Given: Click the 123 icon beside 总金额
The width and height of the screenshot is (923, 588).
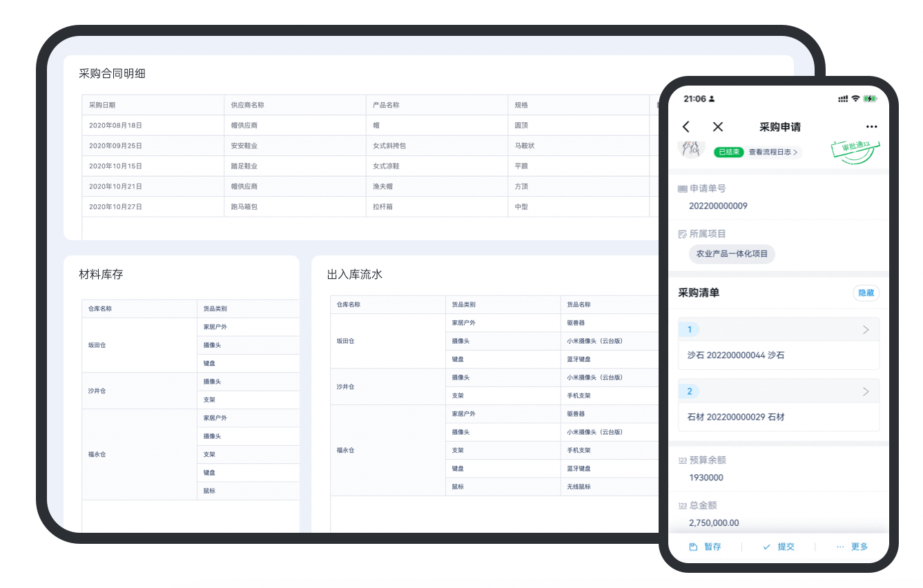Looking at the screenshot, I should pos(682,506).
